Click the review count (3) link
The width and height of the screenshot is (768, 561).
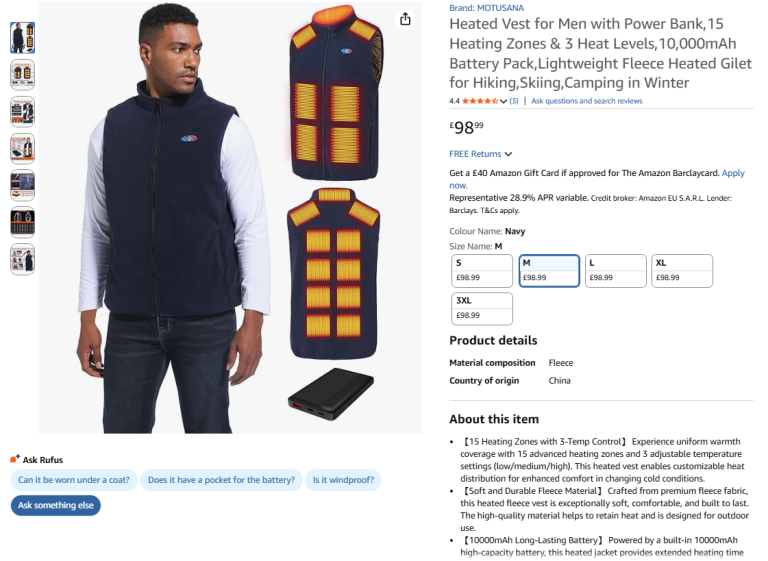point(514,101)
